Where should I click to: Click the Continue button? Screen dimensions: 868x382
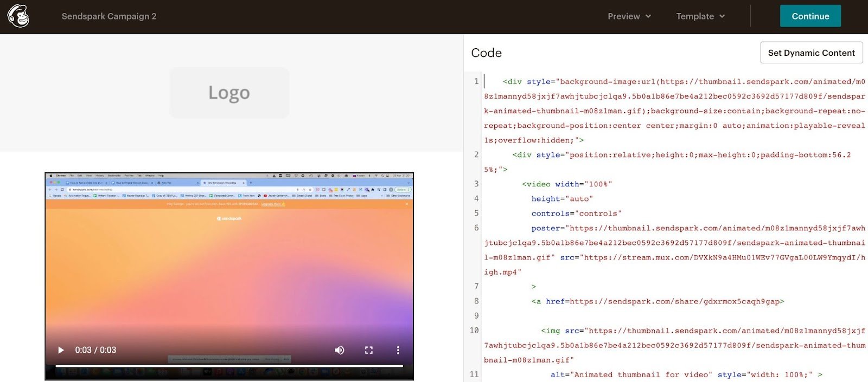[810, 16]
